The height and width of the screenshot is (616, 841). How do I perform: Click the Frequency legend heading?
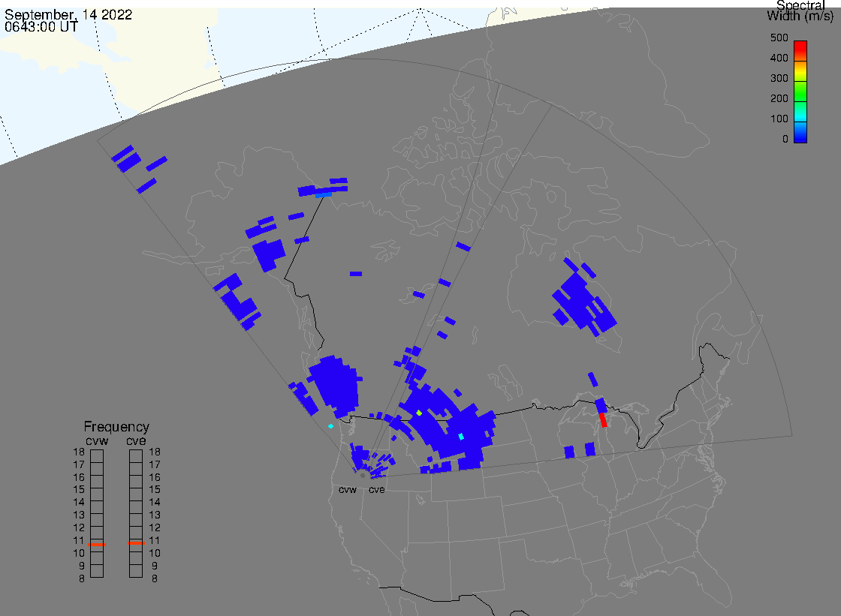[x=116, y=427]
